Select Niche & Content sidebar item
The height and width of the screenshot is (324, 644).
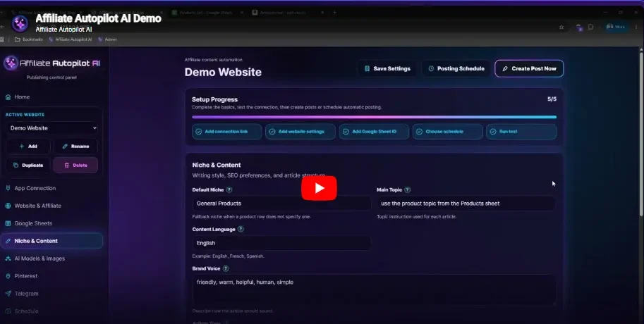point(51,241)
